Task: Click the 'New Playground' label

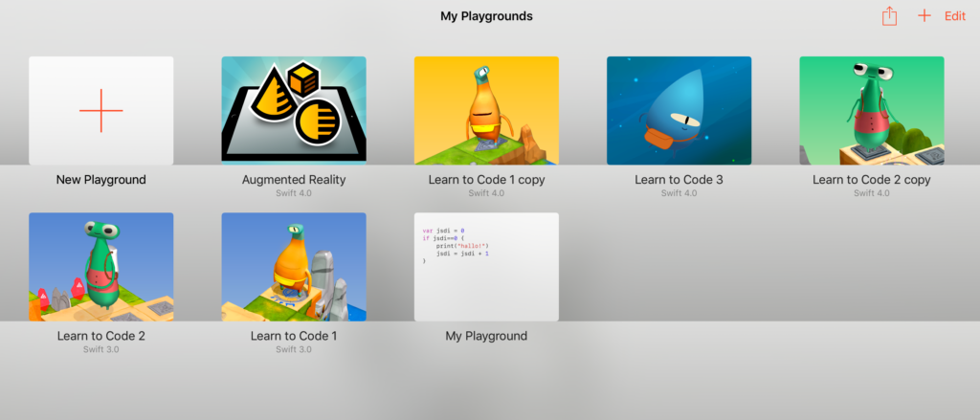Action: coord(101,180)
